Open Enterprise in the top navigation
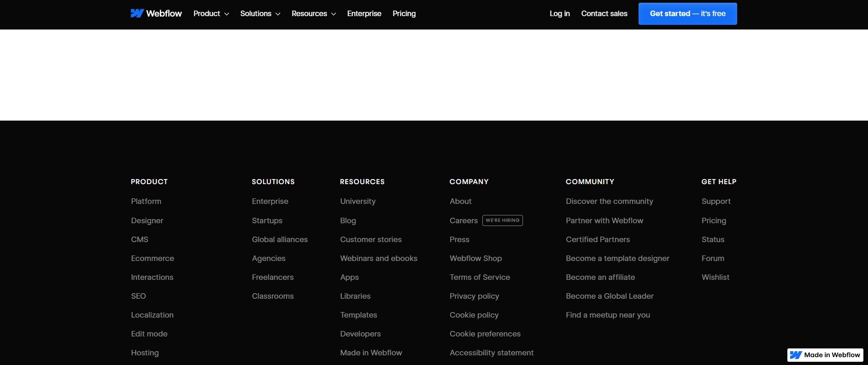Image resolution: width=868 pixels, height=365 pixels. click(364, 14)
